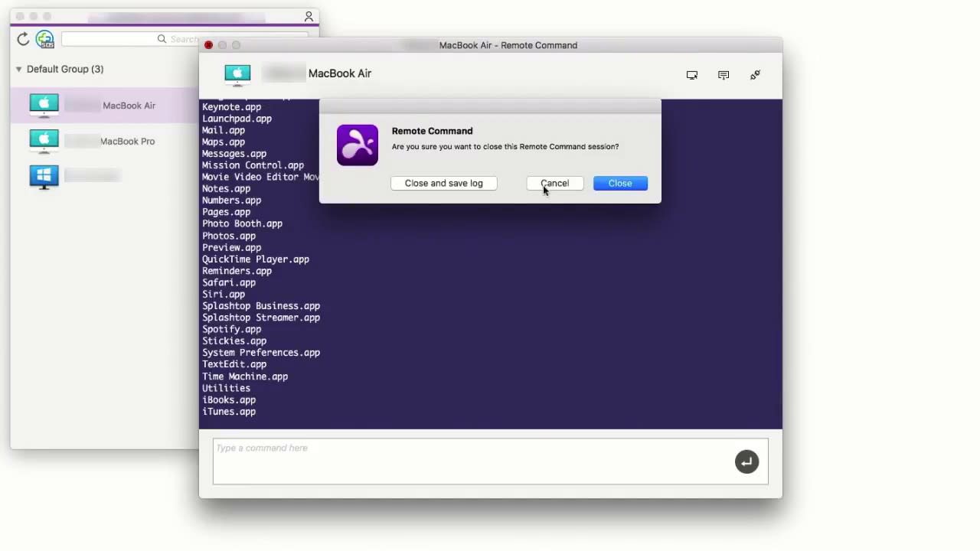Click Time Machine.app line
The height and width of the screenshot is (551, 980).
click(x=245, y=377)
